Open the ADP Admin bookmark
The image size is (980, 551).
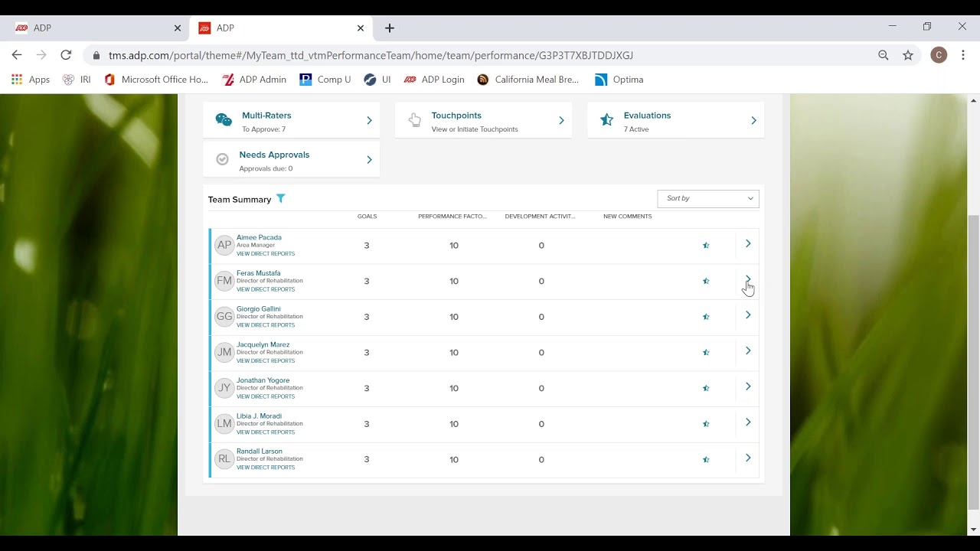pos(254,80)
